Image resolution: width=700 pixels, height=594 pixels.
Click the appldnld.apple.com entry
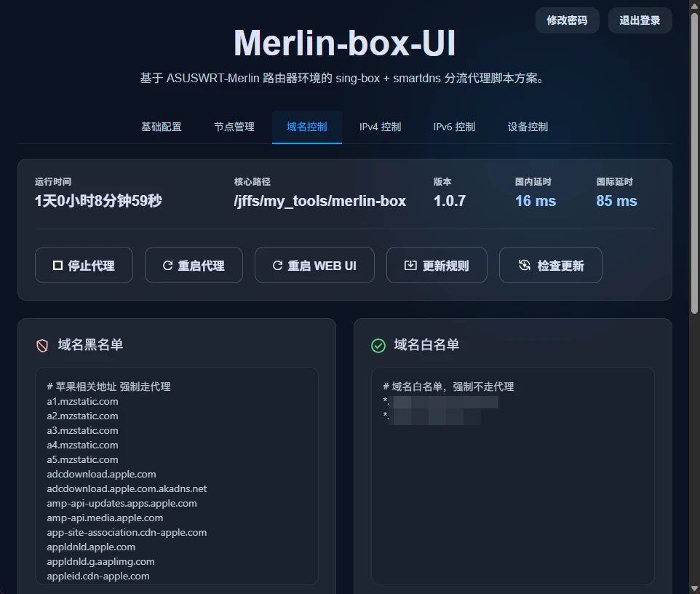tap(91, 547)
